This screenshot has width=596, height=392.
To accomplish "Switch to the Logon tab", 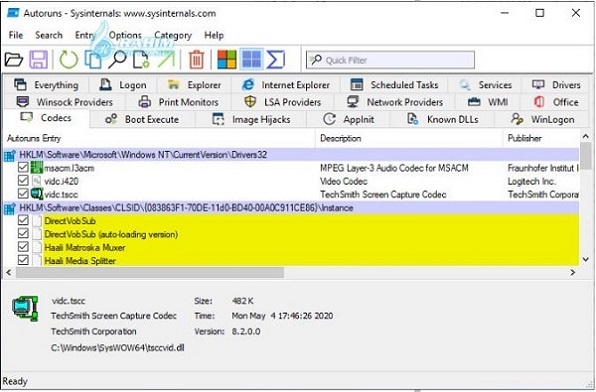I will pos(122,85).
